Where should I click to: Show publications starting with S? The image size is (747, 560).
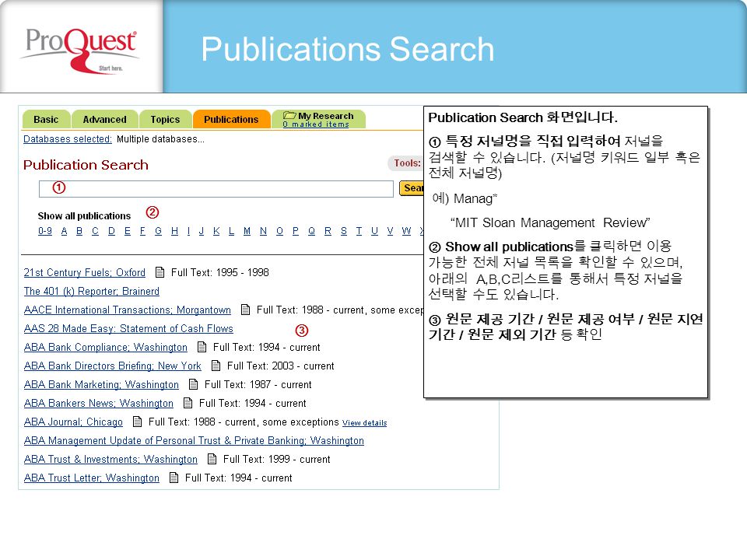343,231
